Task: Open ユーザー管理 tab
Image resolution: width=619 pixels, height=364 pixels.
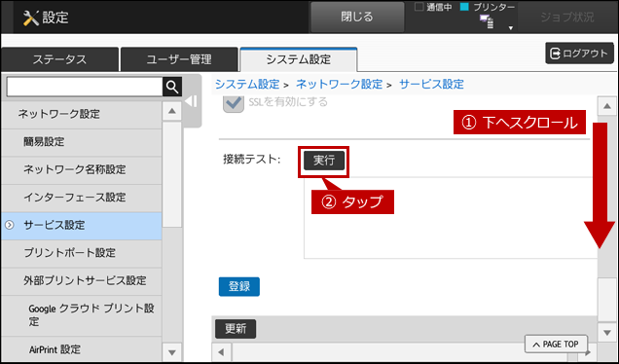Action: click(179, 59)
